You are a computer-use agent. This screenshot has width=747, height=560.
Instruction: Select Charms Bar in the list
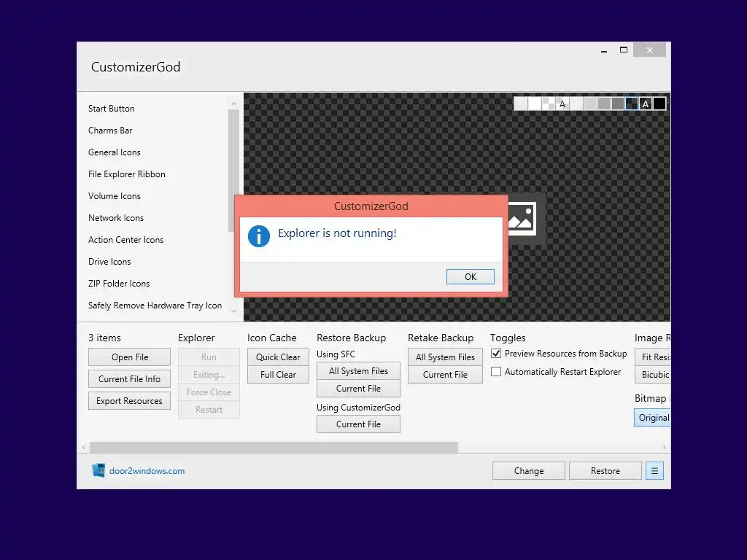pyautogui.click(x=110, y=131)
